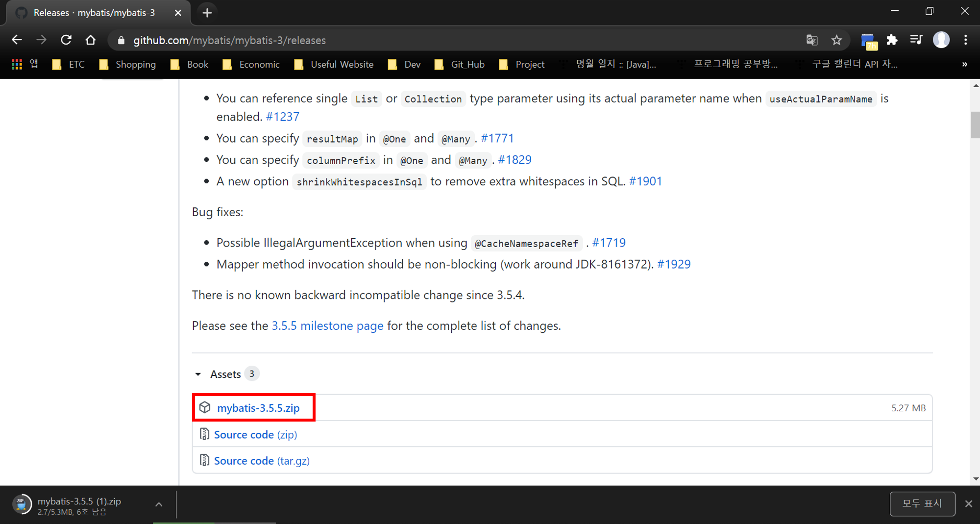Screen dimensions: 980x524
Task: Show more bookmarks via double chevron
Action: pos(964,64)
